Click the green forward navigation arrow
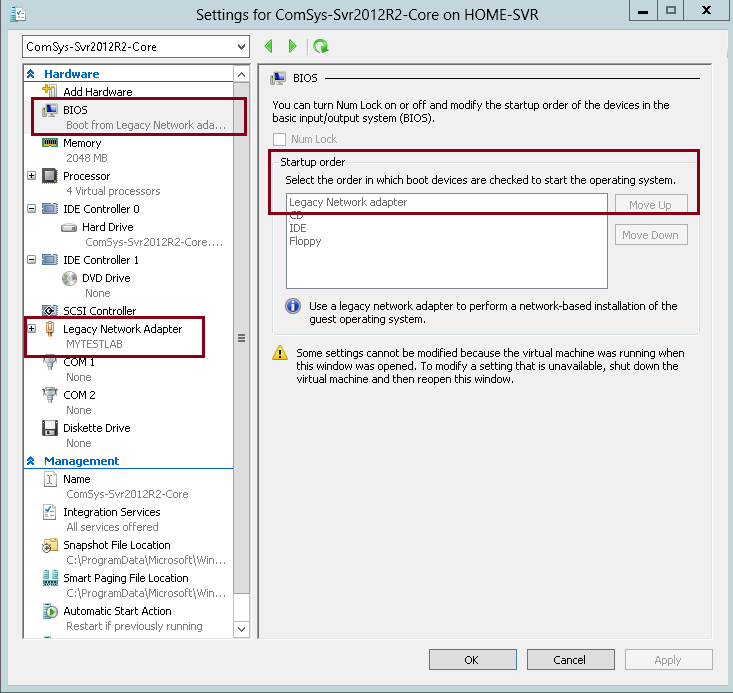This screenshot has height=693, width=733. coord(293,46)
